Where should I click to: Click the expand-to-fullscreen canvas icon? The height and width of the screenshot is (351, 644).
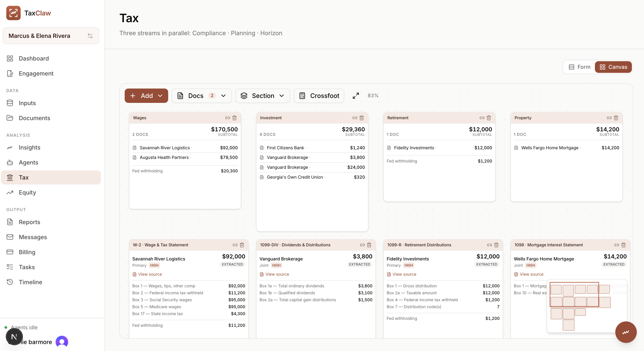[x=355, y=96]
